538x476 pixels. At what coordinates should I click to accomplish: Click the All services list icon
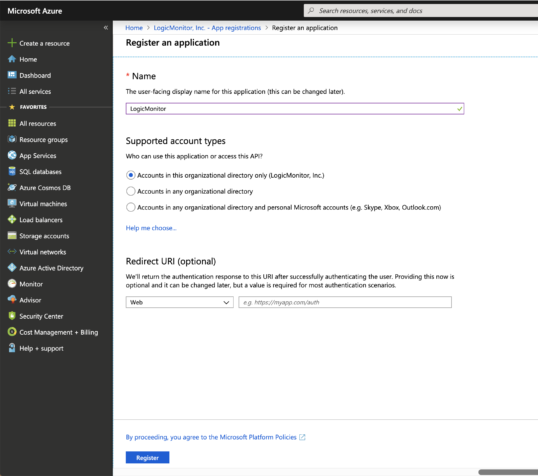click(12, 91)
